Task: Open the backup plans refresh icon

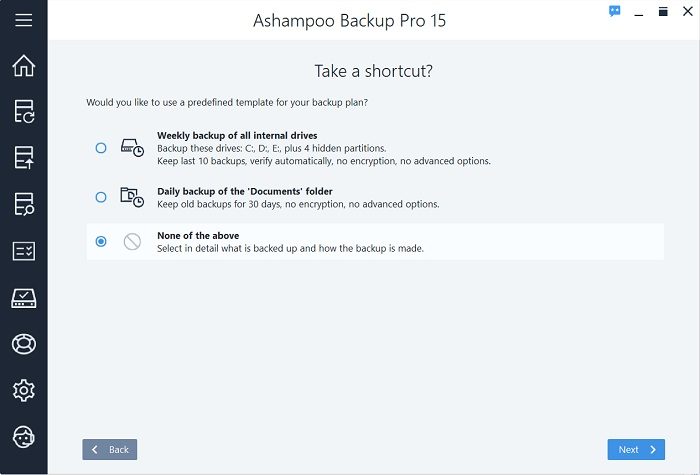Action: tap(23, 111)
